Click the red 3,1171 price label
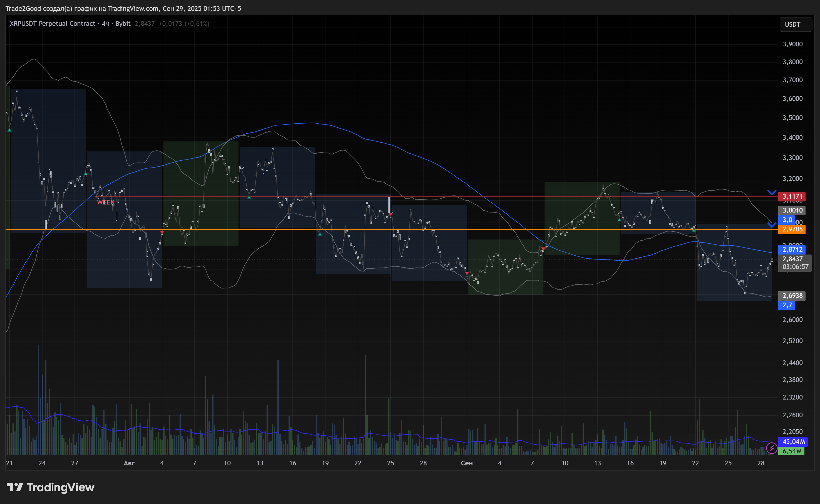 click(792, 197)
